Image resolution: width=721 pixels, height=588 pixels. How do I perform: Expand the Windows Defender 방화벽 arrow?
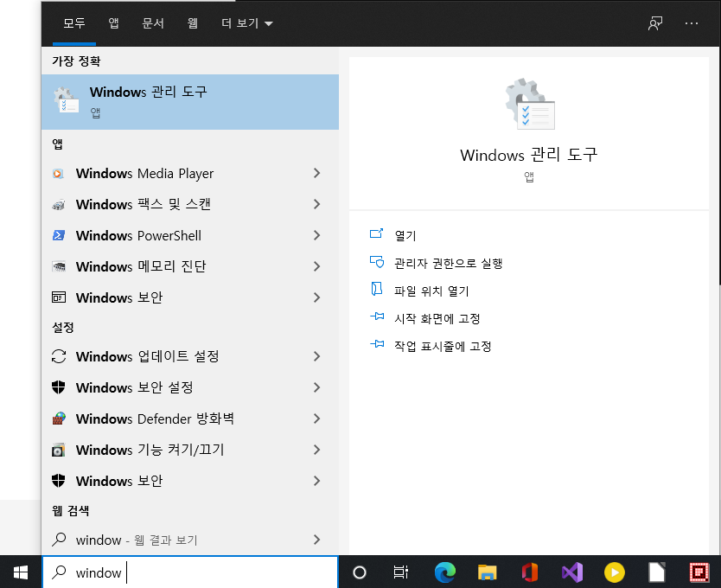[x=316, y=419]
